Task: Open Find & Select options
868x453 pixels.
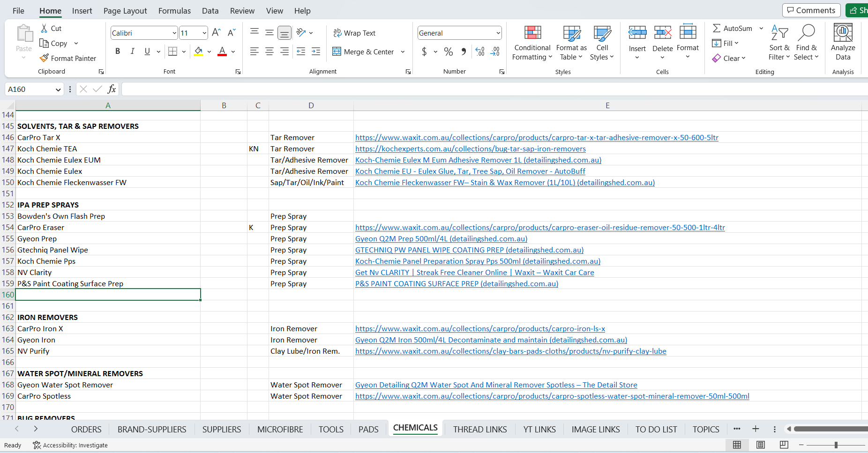Action: click(x=806, y=43)
